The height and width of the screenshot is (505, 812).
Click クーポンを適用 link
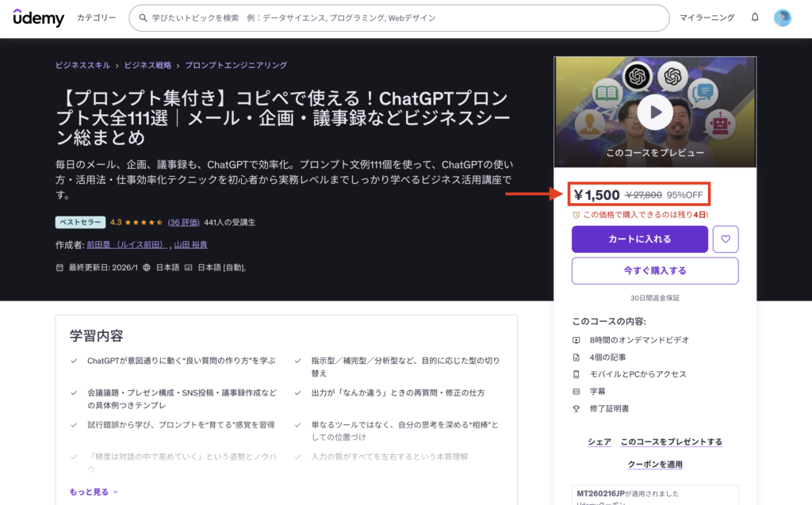pyautogui.click(x=655, y=464)
